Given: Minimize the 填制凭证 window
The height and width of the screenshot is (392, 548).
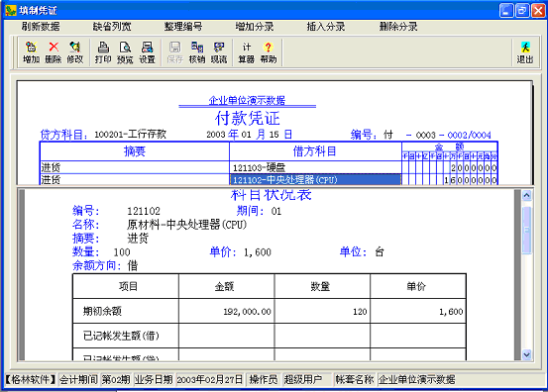Looking at the screenshot, I should [506, 11].
